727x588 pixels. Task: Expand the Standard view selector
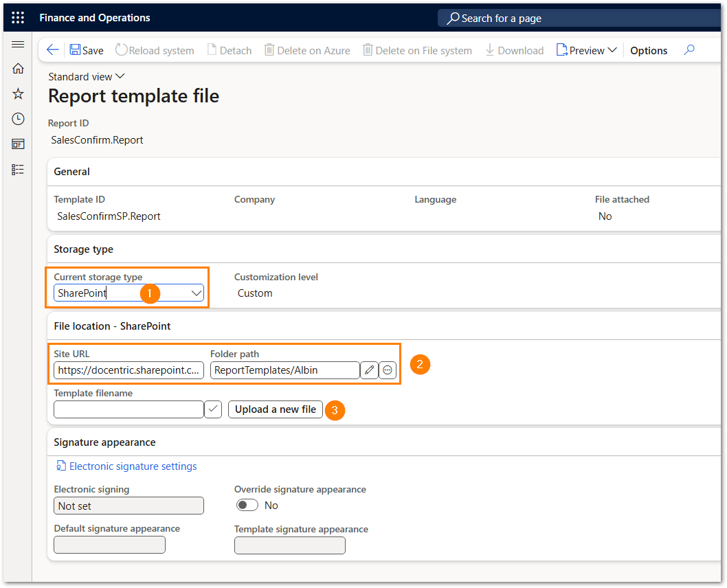point(87,76)
